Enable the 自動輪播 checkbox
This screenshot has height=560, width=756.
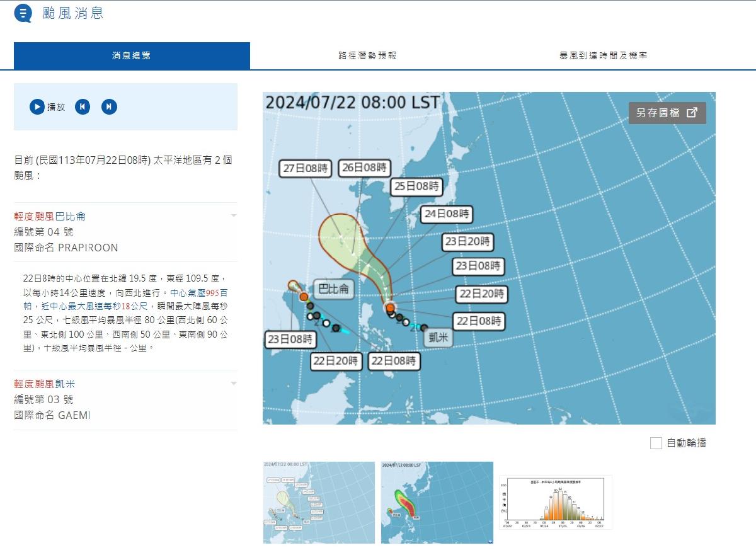(x=656, y=443)
